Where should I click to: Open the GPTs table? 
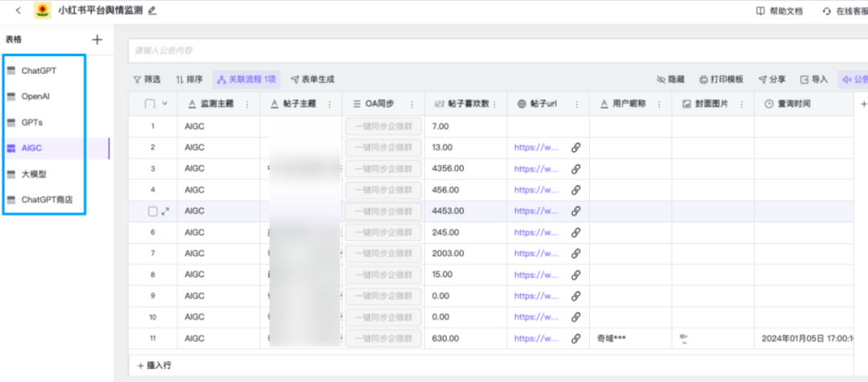click(32, 122)
